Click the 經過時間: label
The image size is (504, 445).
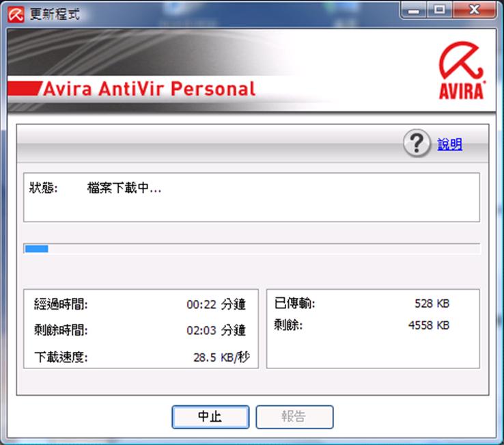click(x=61, y=304)
